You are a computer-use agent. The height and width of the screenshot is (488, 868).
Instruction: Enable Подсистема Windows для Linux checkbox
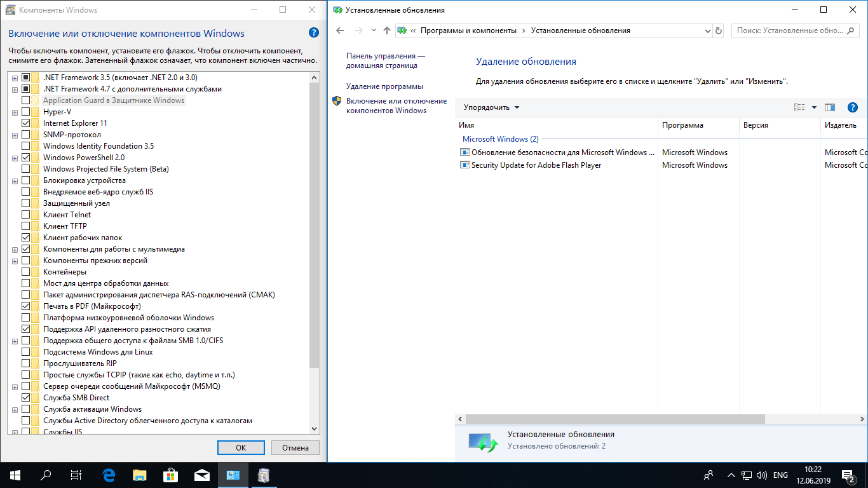(25, 352)
